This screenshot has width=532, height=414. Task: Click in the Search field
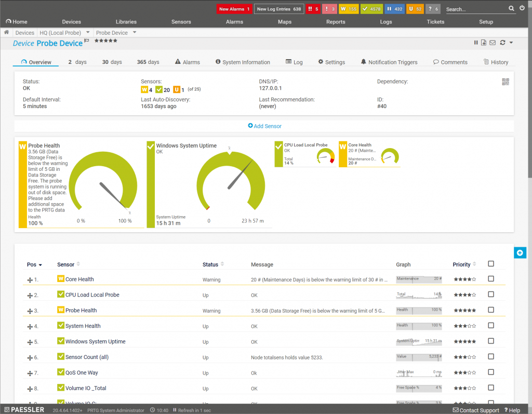point(474,9)
